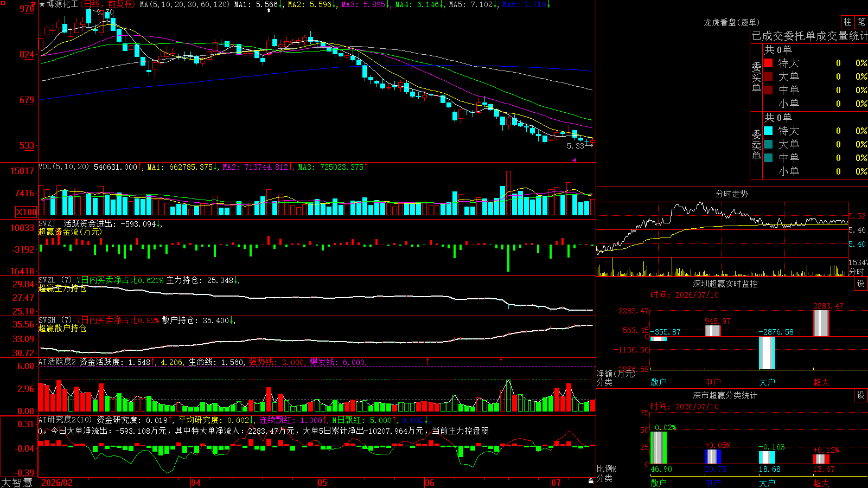Click the 05 month marker on the time axis
The image size is (868, 488).
pos(322,483)
